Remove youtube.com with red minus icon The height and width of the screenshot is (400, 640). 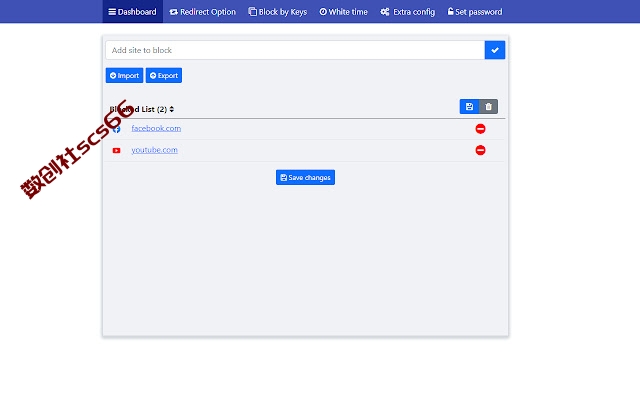[x=480, y=150]
